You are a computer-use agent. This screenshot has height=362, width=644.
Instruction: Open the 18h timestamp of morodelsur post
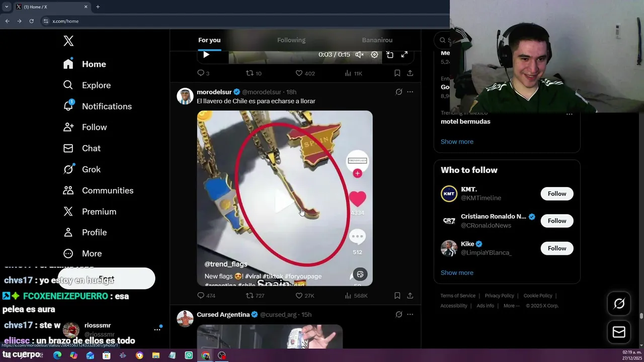click(x=291, y=92)
